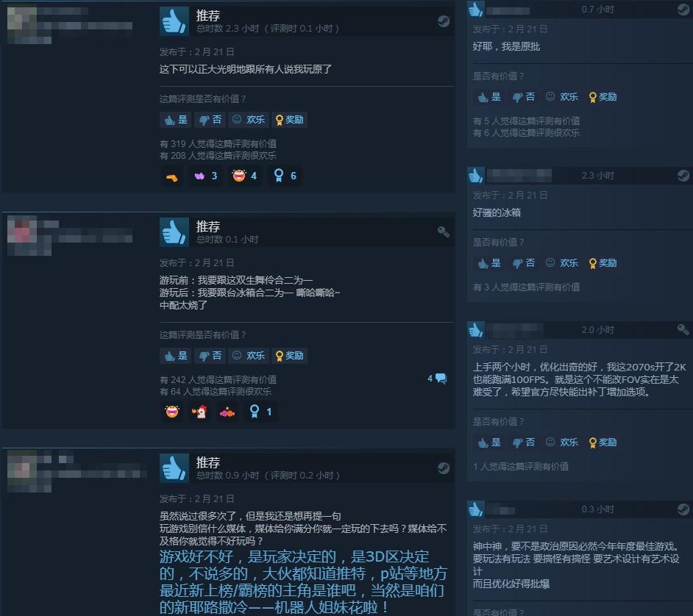Click the rooster award icon on the second review
Viewport: 693px width, 616px height.
coord(199,412)
